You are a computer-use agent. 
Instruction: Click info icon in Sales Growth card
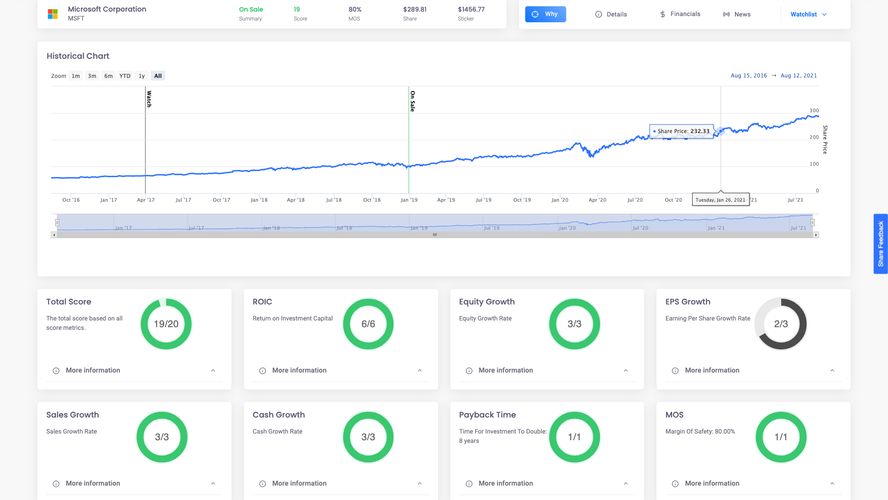click(x=56, y=483)
